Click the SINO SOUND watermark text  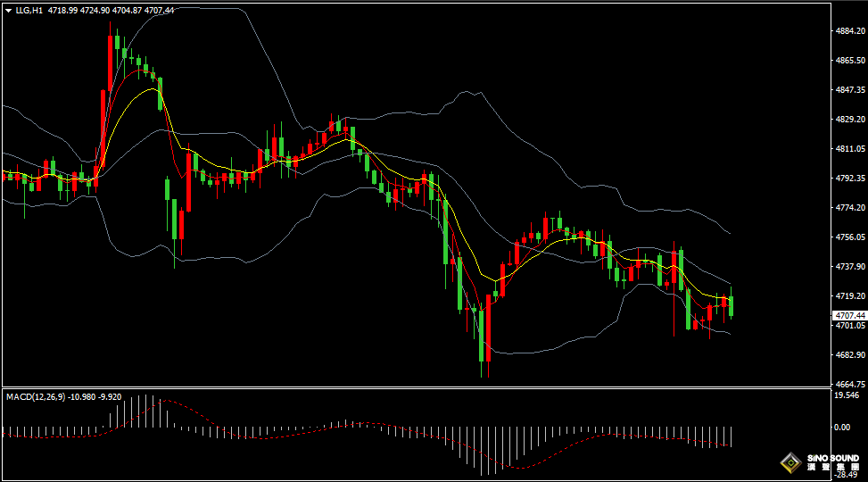[831, 459]
